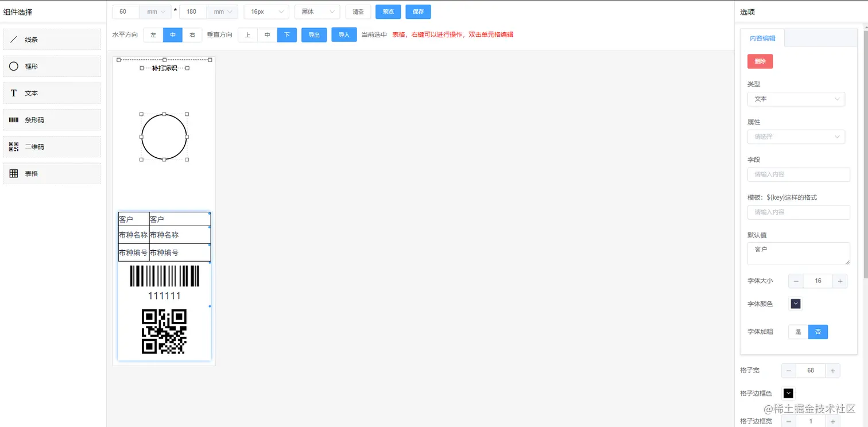Select the 线条 line tool

[52, 39]
